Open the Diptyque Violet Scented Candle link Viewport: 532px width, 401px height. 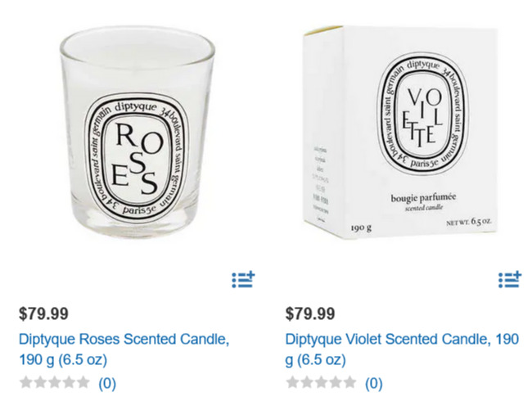[402, 349]
